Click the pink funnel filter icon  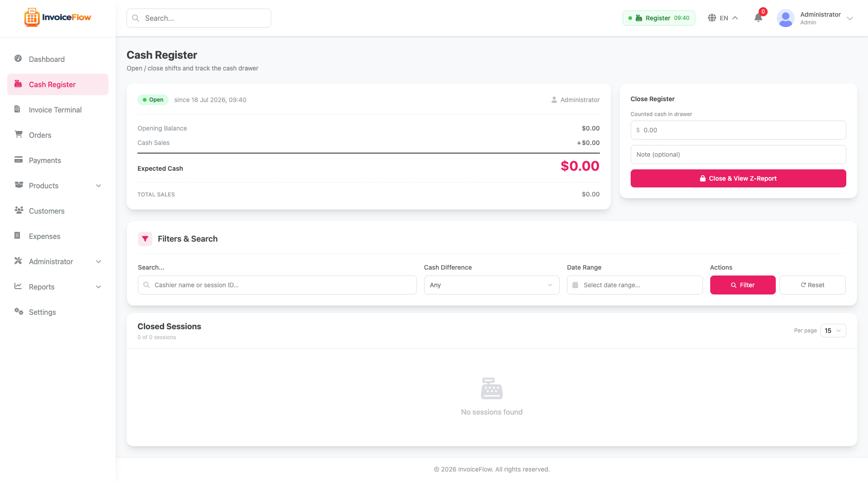point(145,239)
